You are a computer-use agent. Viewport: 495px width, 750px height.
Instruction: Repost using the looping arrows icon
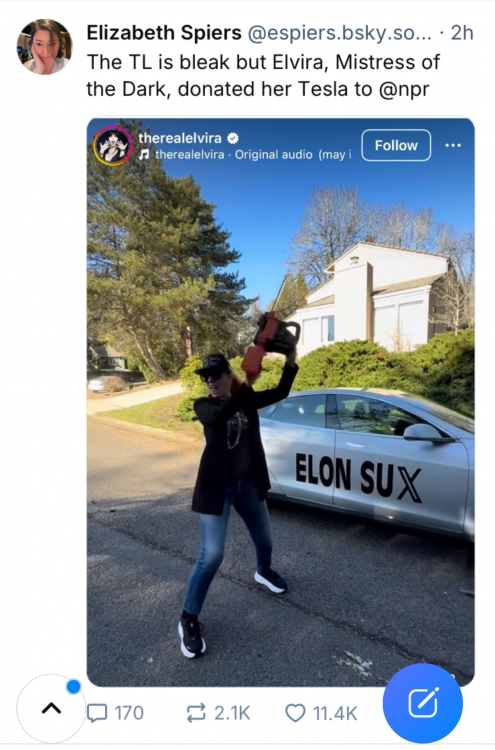[196, 713]
